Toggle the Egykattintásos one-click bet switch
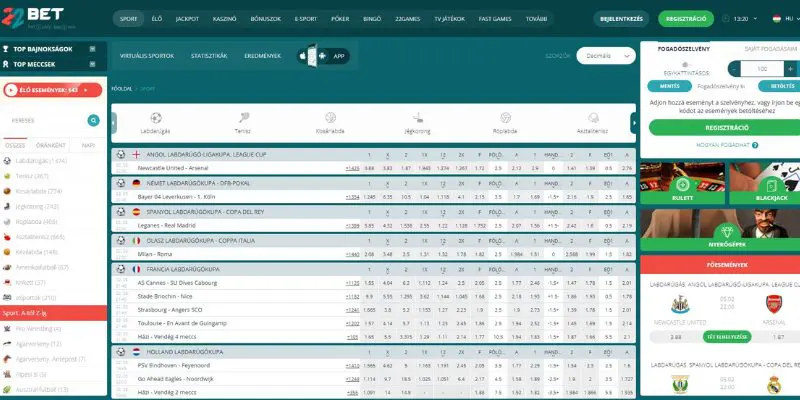800x400 pixels. coord(686,65)
